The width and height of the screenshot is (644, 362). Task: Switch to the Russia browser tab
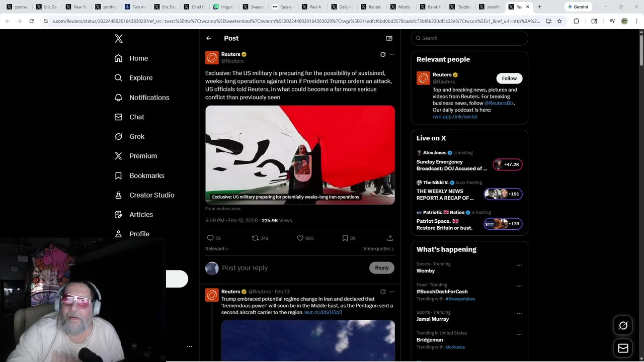[282, 7]
